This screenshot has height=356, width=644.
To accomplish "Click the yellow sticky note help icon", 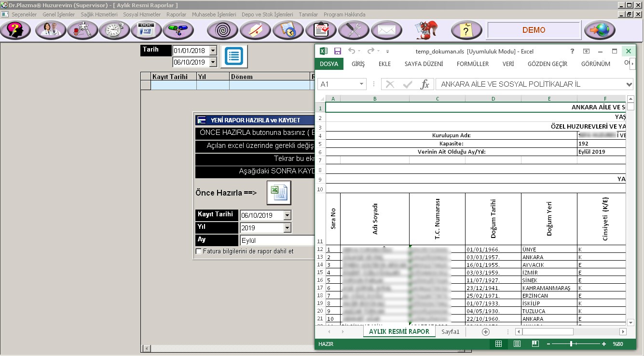I will 466,30.
